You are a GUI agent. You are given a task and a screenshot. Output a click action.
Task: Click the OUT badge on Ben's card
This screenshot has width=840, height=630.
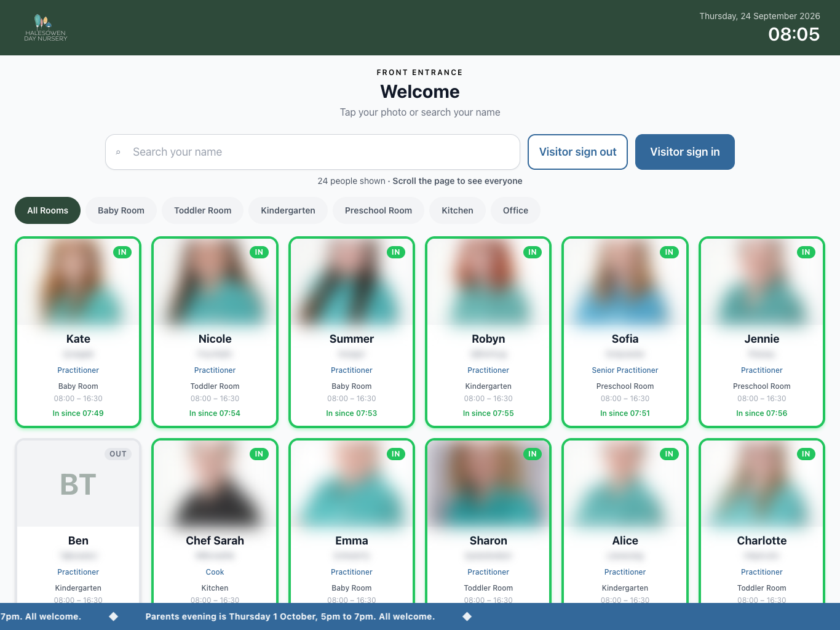(x=118, y=454)
